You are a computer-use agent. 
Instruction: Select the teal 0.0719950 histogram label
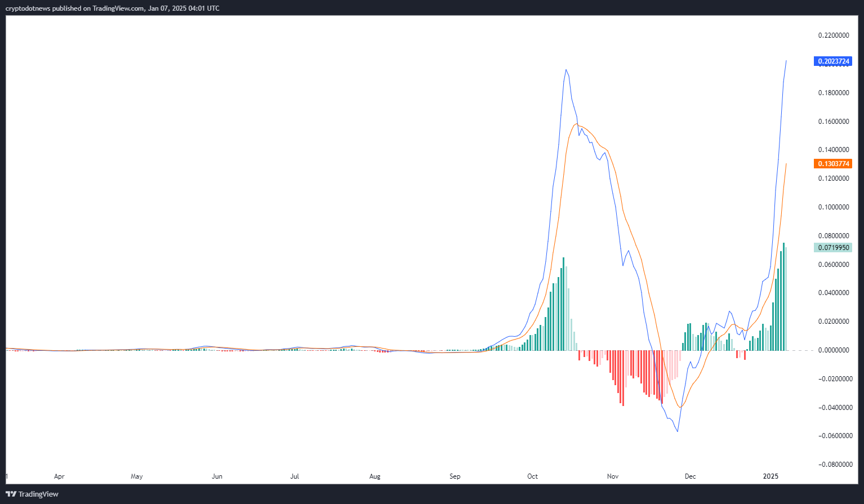pos(833,248)
